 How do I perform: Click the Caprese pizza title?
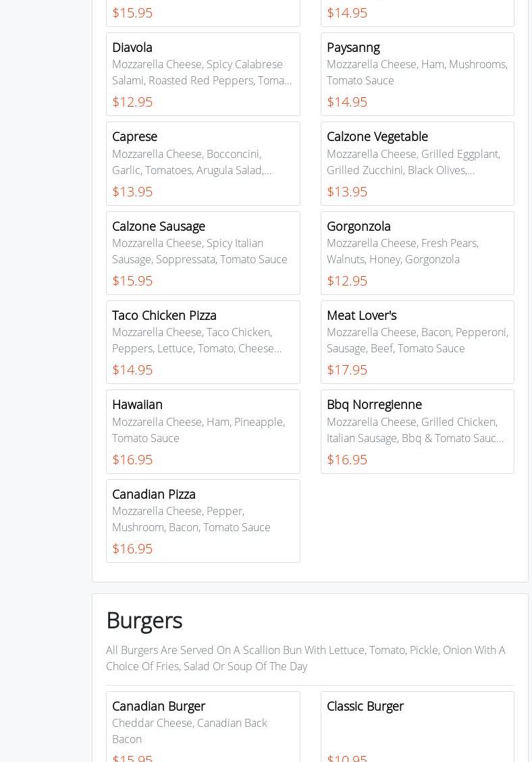pos(134,136)
